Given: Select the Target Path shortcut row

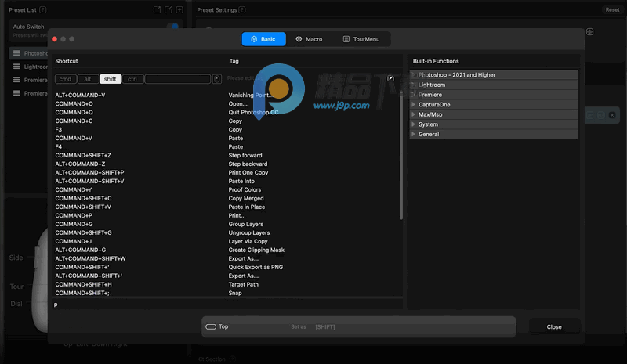Looking at the screenshot, I should coord(227,284).
